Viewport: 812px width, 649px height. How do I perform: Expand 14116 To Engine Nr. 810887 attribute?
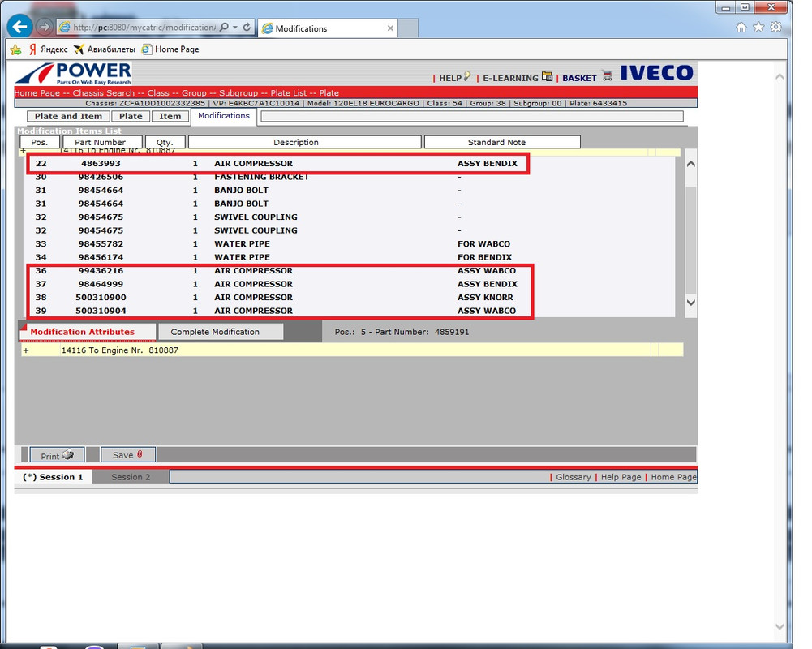click(26, 350)
